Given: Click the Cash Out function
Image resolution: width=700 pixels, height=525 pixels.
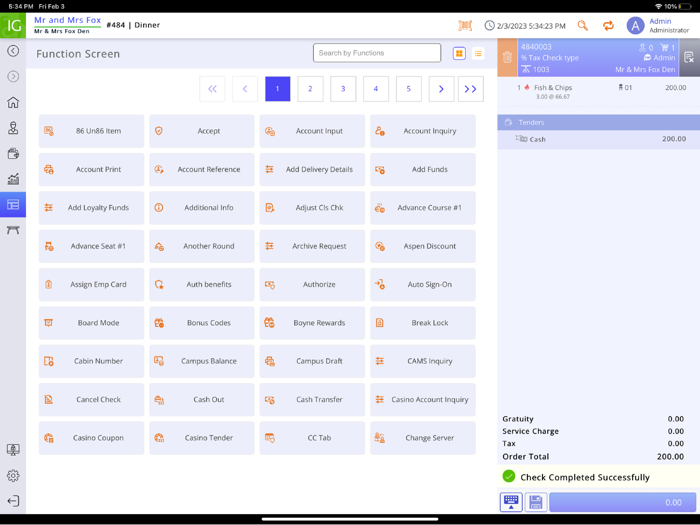Looking at the screenshot, I should (x=202, y=400).
